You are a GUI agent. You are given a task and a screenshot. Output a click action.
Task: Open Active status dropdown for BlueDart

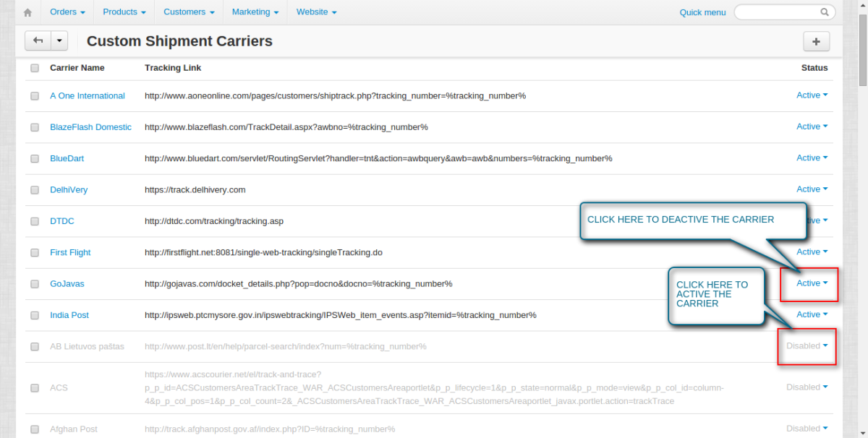(812, 158)
